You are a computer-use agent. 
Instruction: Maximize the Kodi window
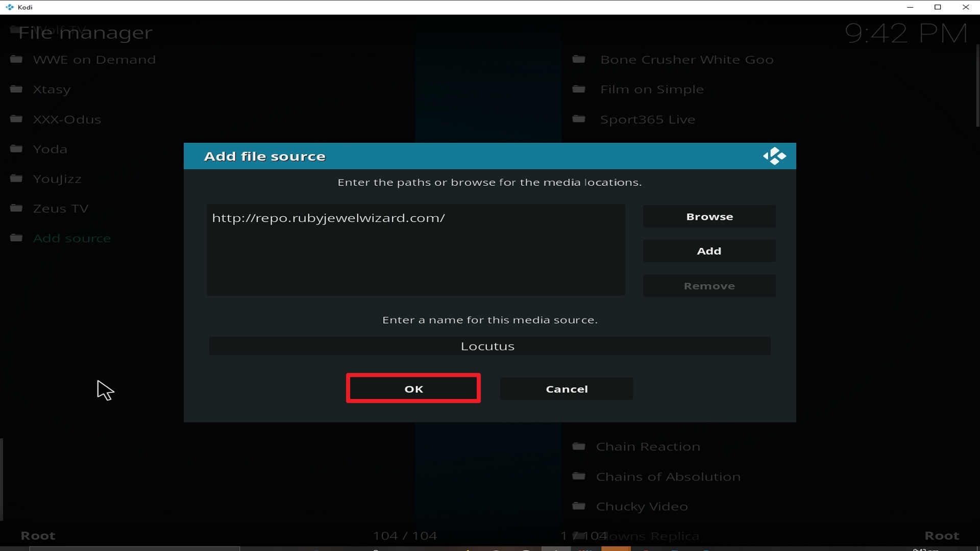[938, 7]
